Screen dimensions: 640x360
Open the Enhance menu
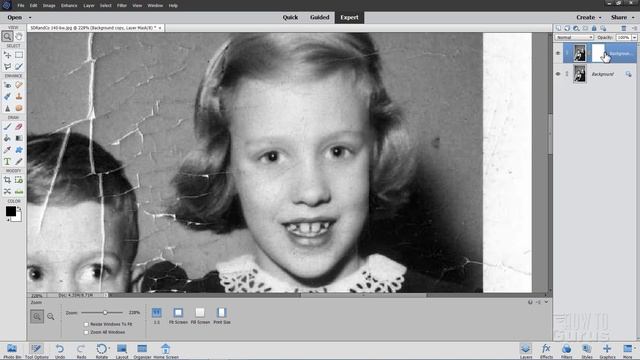69,6
